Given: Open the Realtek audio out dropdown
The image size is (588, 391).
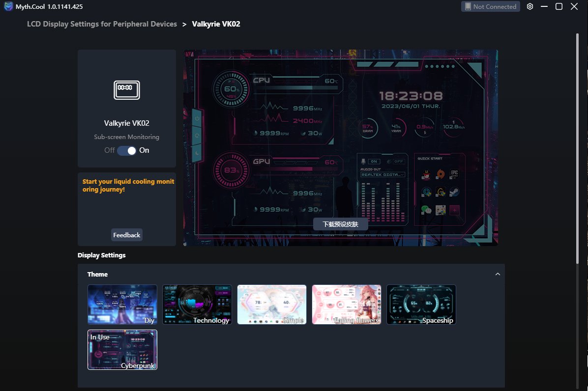Looking at the screenshot, I should click(382, 174).
